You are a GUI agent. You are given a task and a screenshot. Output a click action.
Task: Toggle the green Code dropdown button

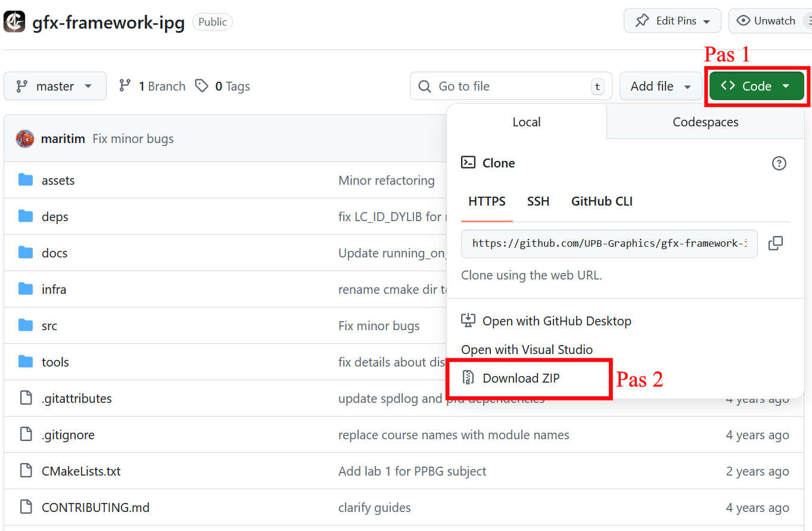click(x=756, y=86)
